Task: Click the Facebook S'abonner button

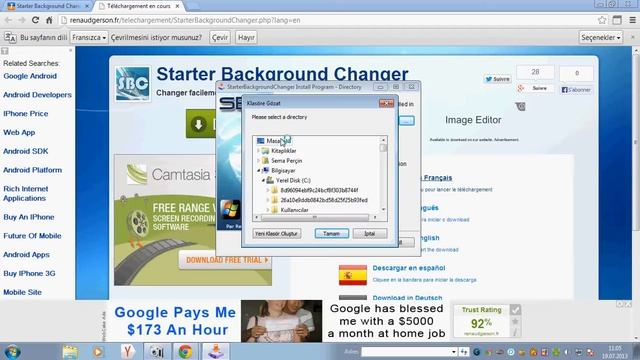Action: [576, 90]
